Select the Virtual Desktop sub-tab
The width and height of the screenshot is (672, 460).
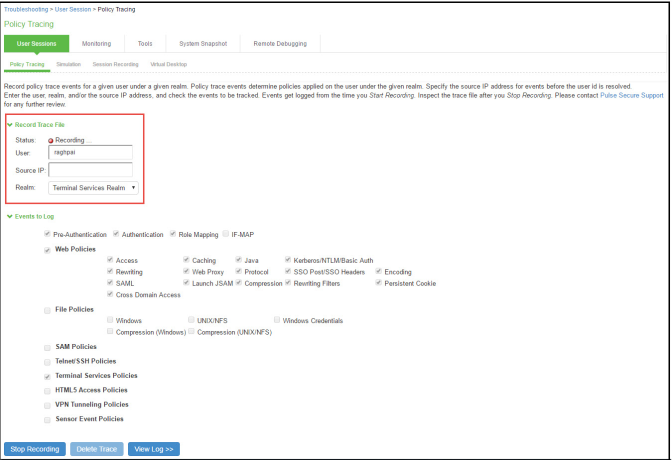click(168, 64)
